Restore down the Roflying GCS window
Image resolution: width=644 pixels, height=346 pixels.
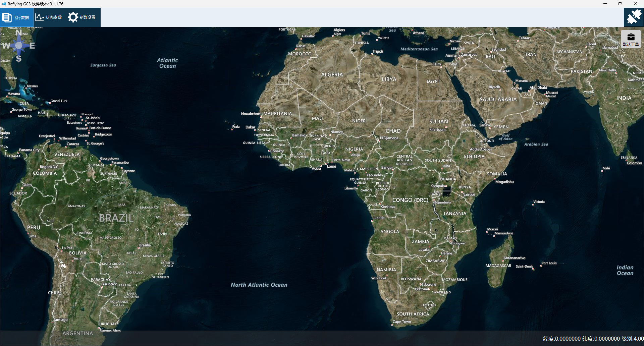point(620,4)
